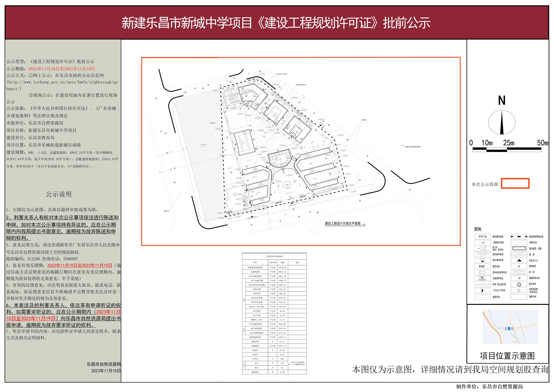The height and width of the screenshot is (392, 554).
Task: Click the thick dashed planned land boundary symbol
Action: point(519,237)
